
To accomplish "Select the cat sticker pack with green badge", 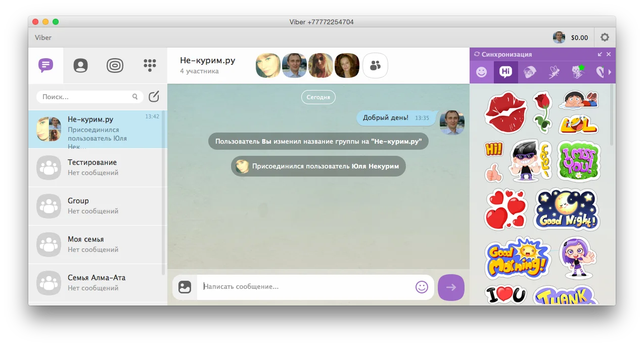I will (577, 72).
